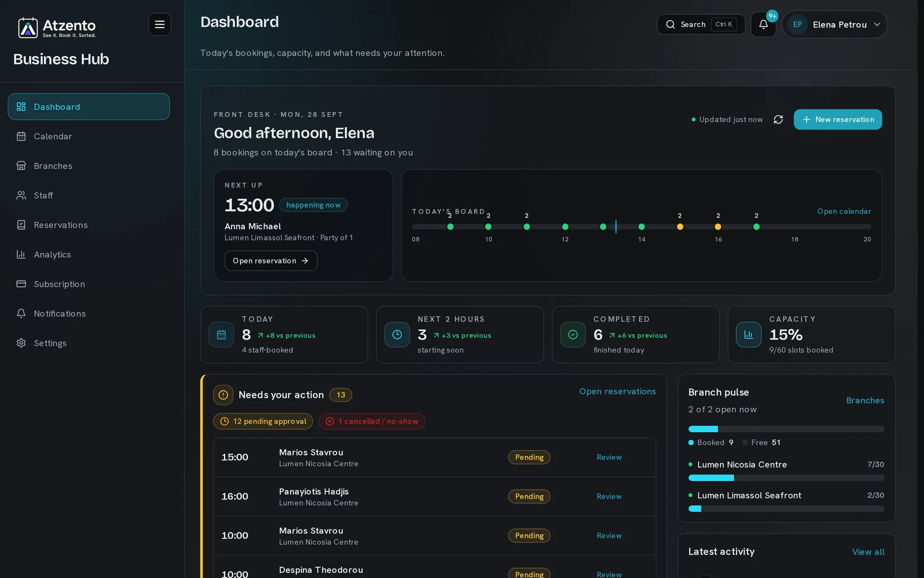Open Notifications from the sidebar

(x=89, y=314)
